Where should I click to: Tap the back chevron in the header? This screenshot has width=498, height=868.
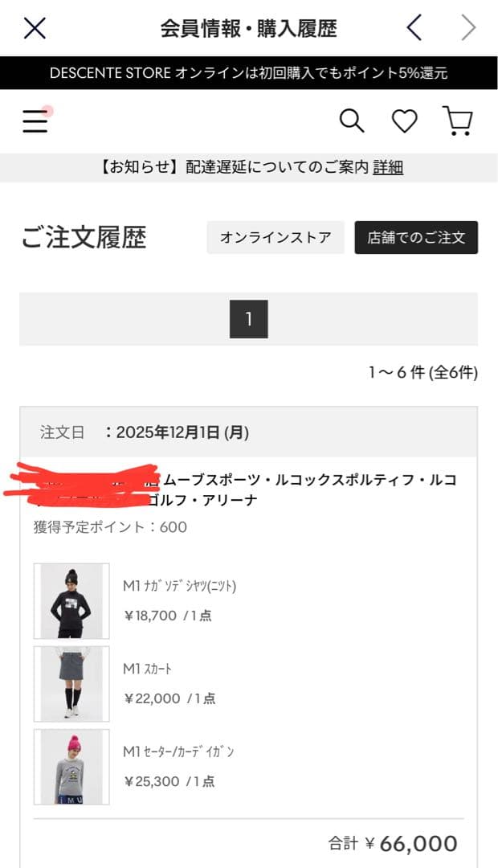(x=412, y=27)
